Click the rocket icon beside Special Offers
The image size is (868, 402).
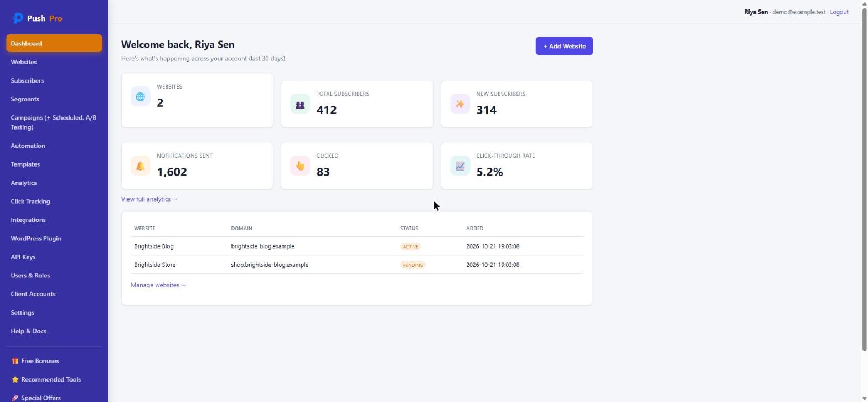[15, 398]
